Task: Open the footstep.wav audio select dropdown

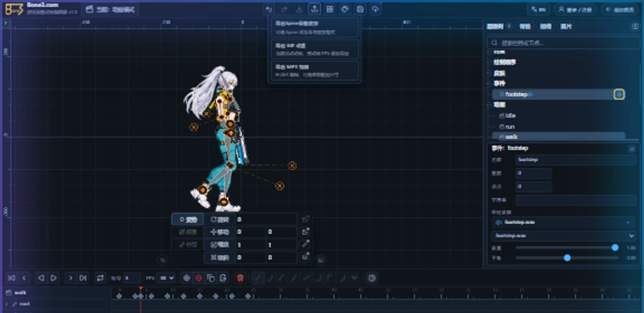Action: (563, 236)
